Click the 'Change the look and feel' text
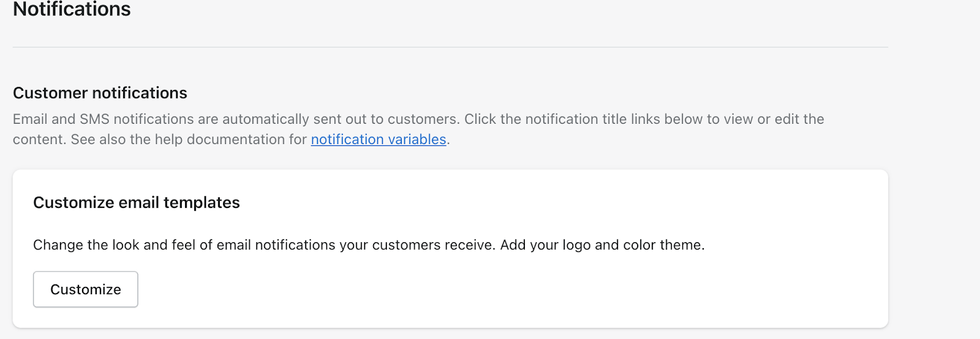The height and width of the screenshot is (339, 980). pos(115,245)
